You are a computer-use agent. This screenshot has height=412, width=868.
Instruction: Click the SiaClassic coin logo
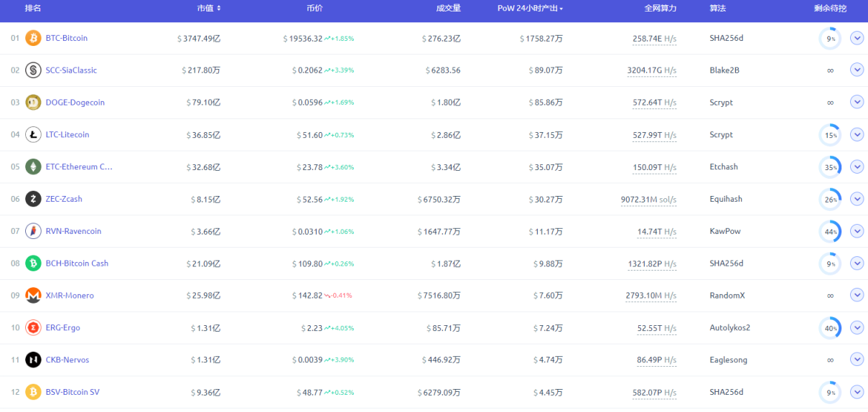tap(33, 70)
